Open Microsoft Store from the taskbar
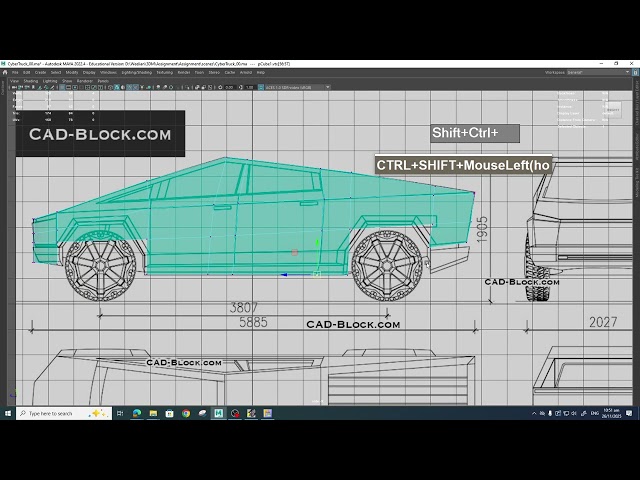This screenshot has width=640, height=480. click(169, 413)
